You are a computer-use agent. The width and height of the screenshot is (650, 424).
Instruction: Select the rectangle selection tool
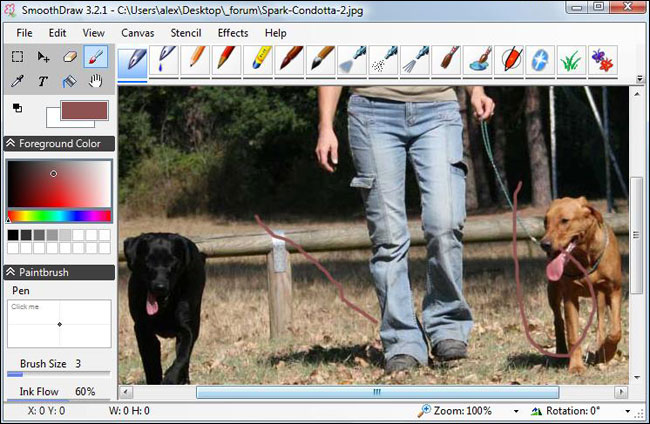(18, 57)
